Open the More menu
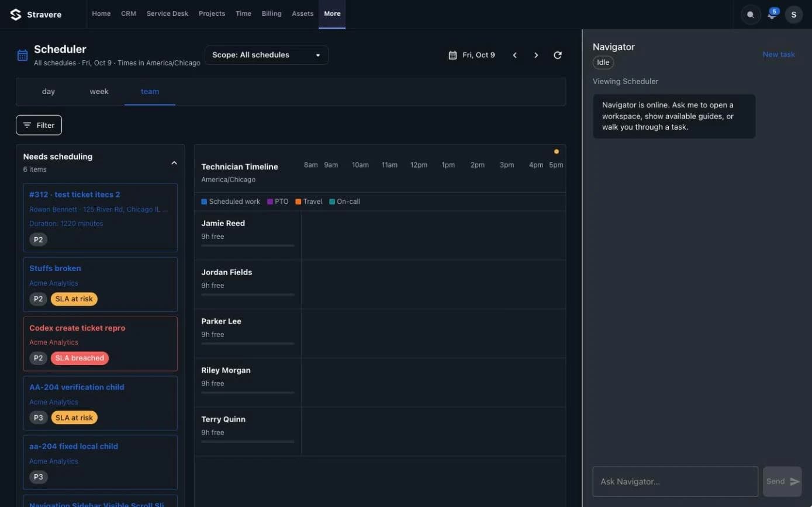This screenshot has width=812, height=507. (x=332, y=13)
